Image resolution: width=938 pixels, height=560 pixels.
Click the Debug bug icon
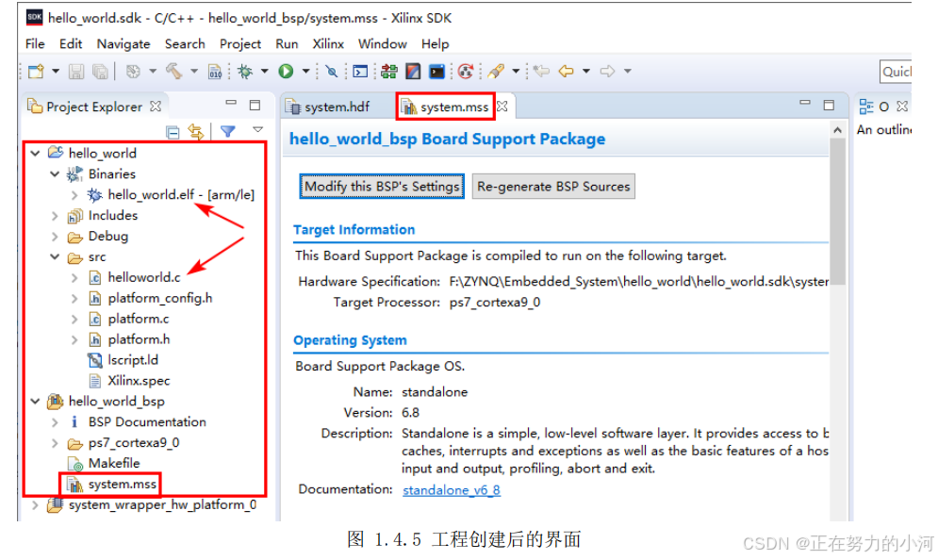245,72
